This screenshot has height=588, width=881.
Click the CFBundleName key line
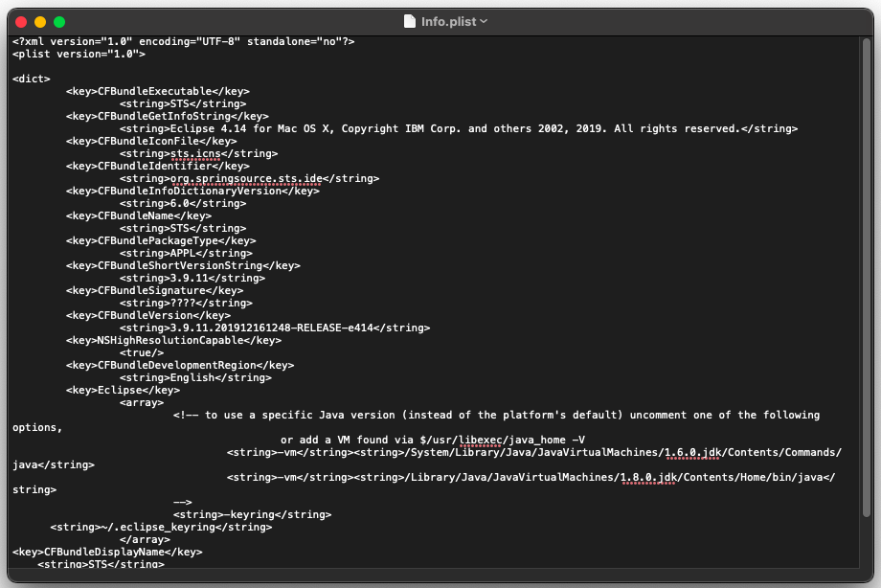point(139,215)
